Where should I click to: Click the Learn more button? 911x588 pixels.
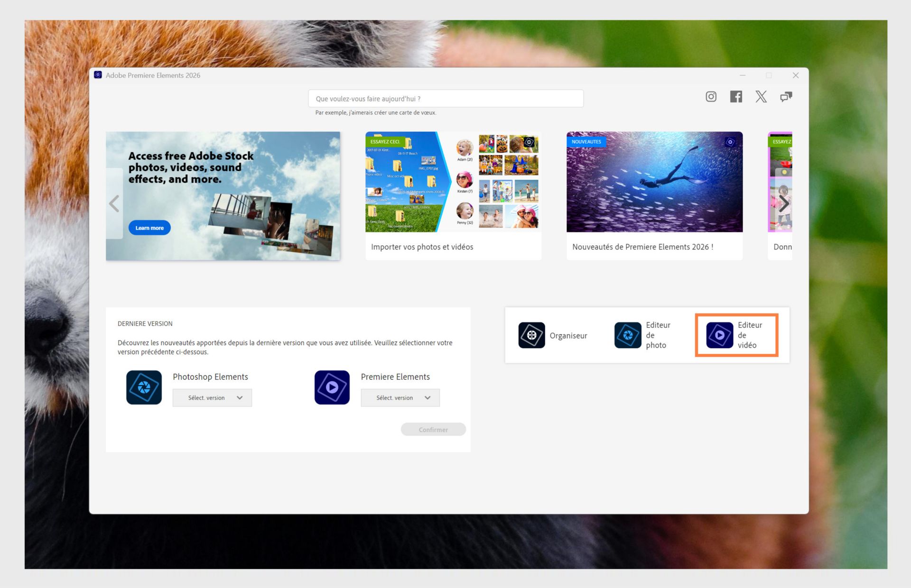pyautogui.click(x=149, y=228)
